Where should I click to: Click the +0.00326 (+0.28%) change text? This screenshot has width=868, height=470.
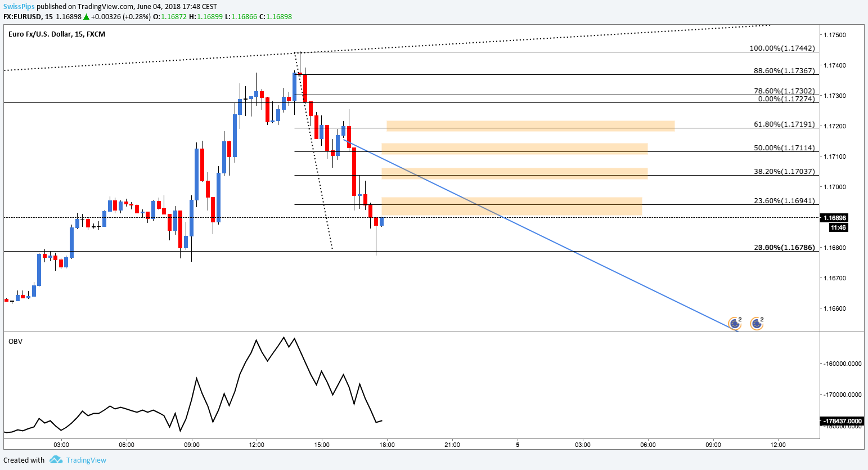[121, 17]
